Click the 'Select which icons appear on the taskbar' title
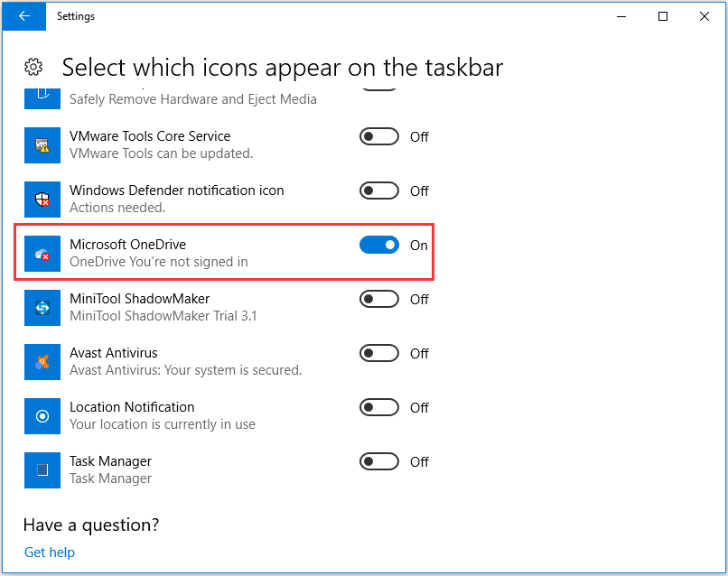Screen dimensions: 728x576 point(283,68)
